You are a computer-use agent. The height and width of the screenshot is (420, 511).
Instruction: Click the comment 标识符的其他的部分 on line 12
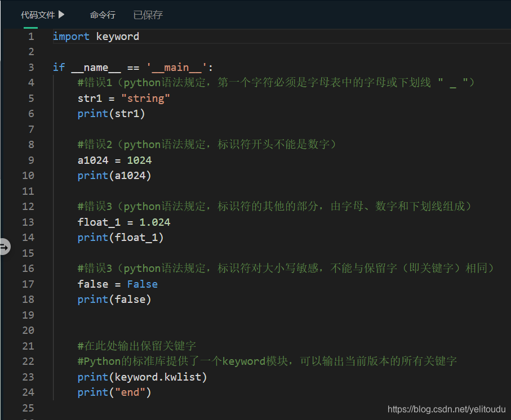coord(274,207)
